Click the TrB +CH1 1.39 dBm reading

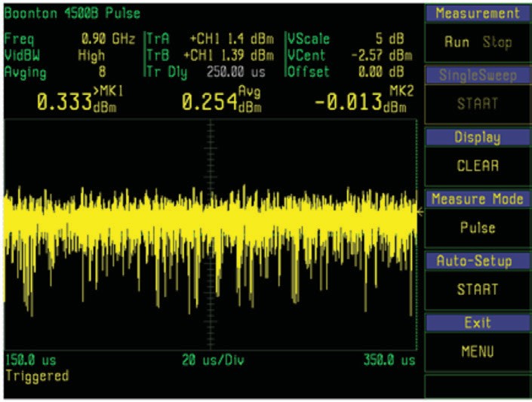pyautogui.click(x=229, y=55)
